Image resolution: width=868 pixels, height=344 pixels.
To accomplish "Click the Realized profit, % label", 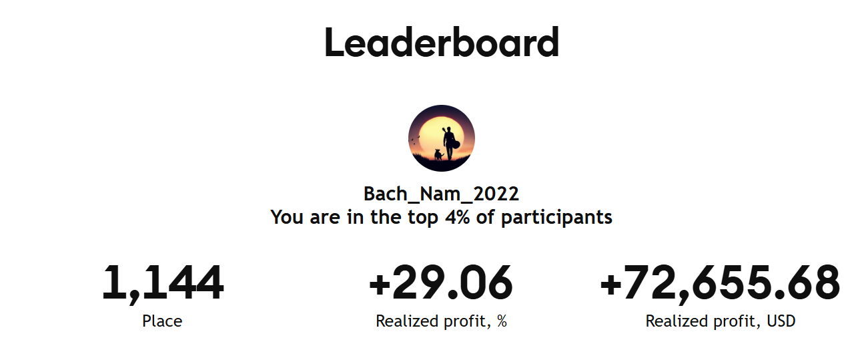I will (441, 321).
